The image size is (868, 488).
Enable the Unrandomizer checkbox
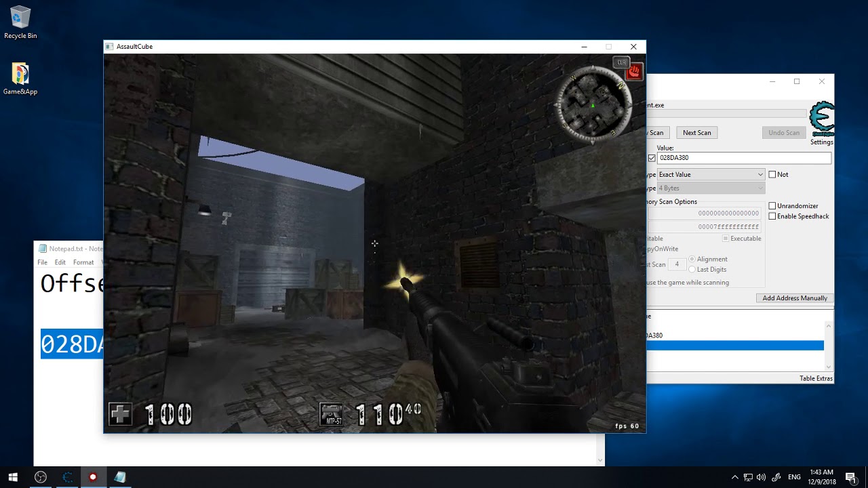[x=772, y=206]
